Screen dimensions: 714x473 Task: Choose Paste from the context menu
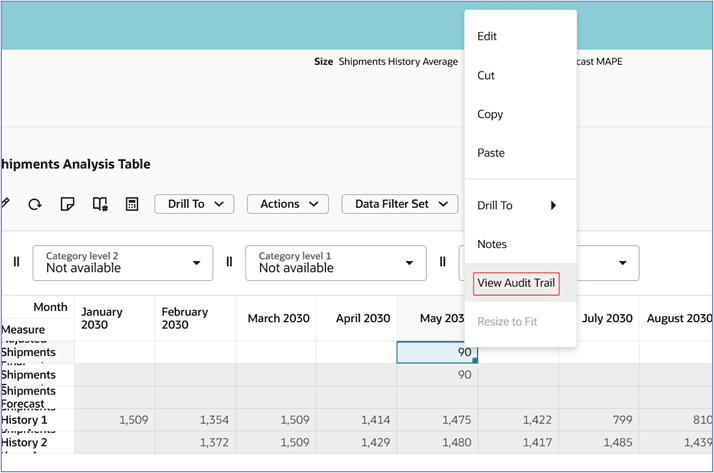coord(520,153)
